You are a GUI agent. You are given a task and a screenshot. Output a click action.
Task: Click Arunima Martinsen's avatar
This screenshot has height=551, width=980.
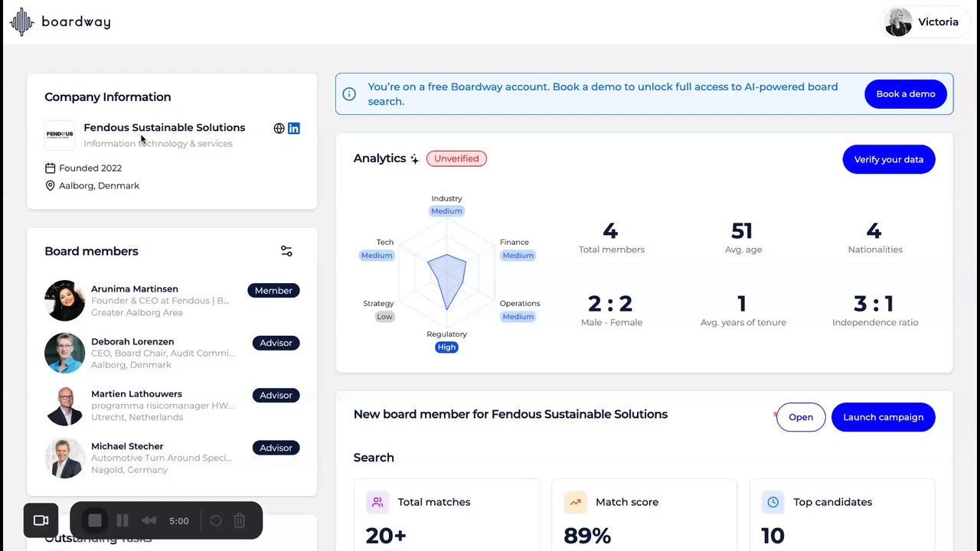point(64,301)
